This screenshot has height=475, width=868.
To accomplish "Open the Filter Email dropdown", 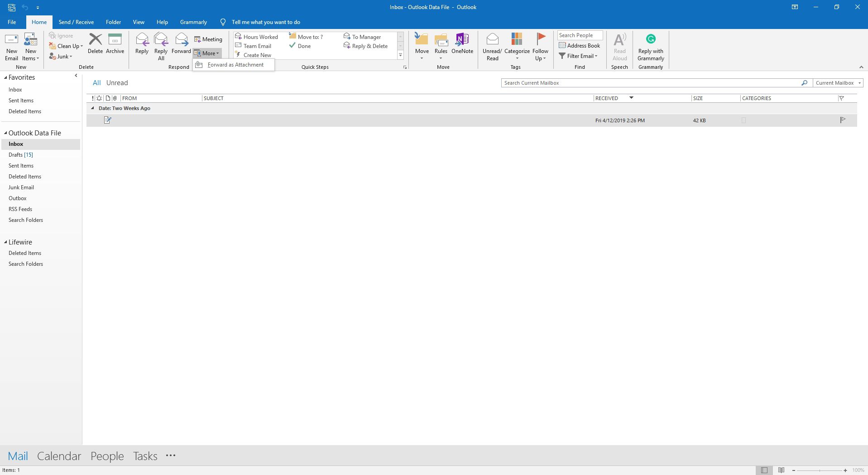I will (578, 56).
